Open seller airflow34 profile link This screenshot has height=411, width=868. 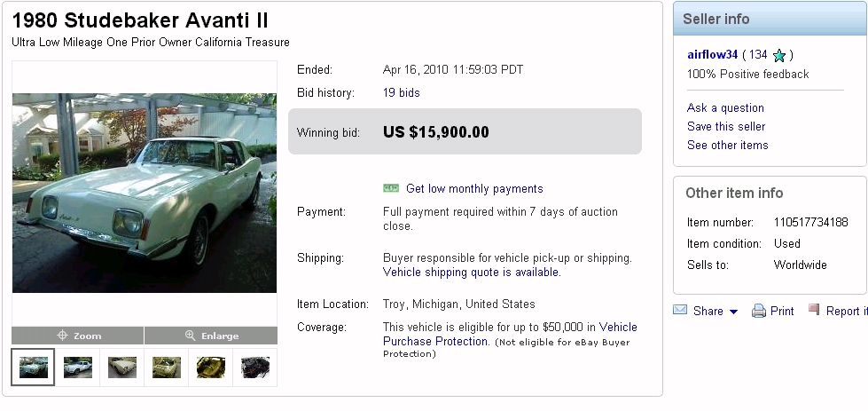tap(712, 54)
